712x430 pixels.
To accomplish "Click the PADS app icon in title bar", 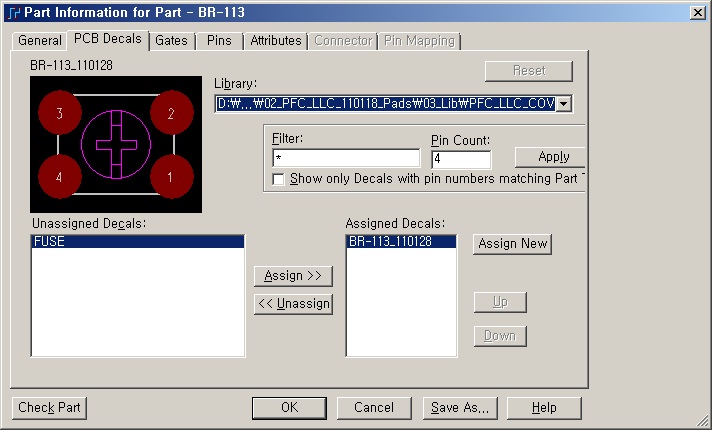I will pyautogui.click(x=12, y=12).
